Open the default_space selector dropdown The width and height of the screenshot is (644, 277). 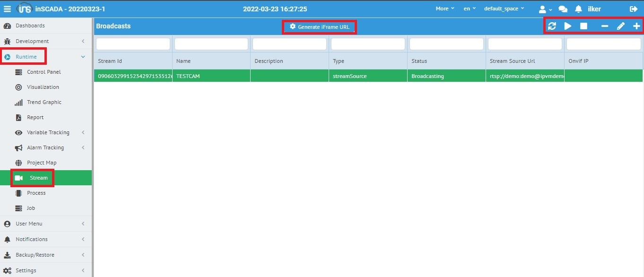(x=504, y=9)
